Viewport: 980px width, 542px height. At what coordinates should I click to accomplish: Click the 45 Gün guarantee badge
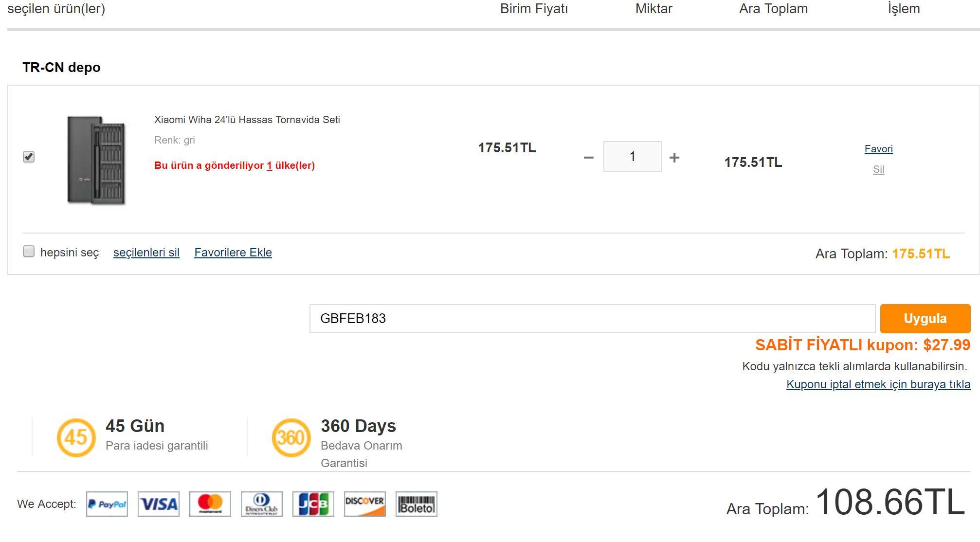tap(76, 437)
